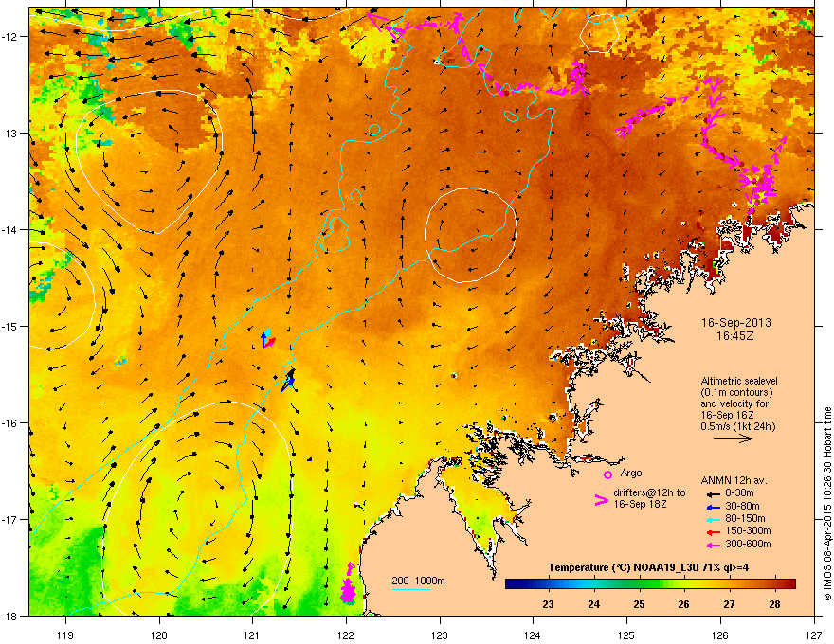Click the longitude axis label '127'
834x644 pixels.
[814, 635]
